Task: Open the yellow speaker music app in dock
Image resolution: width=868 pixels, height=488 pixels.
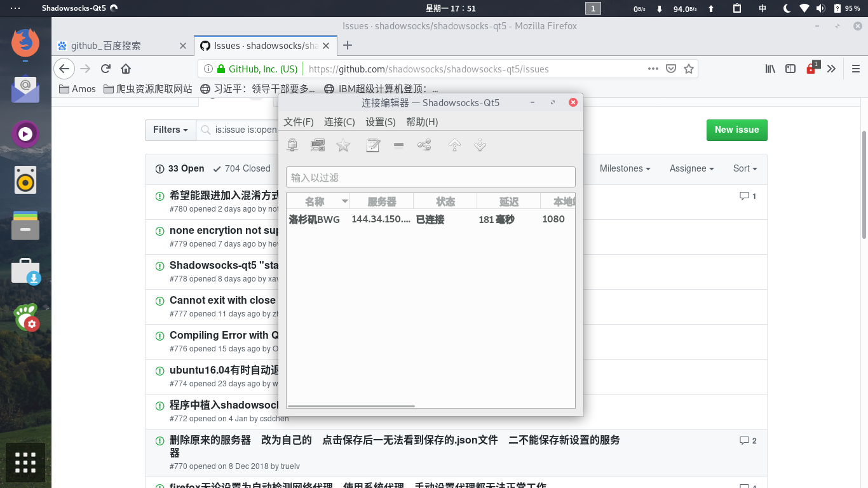Action: coord(25,180)
